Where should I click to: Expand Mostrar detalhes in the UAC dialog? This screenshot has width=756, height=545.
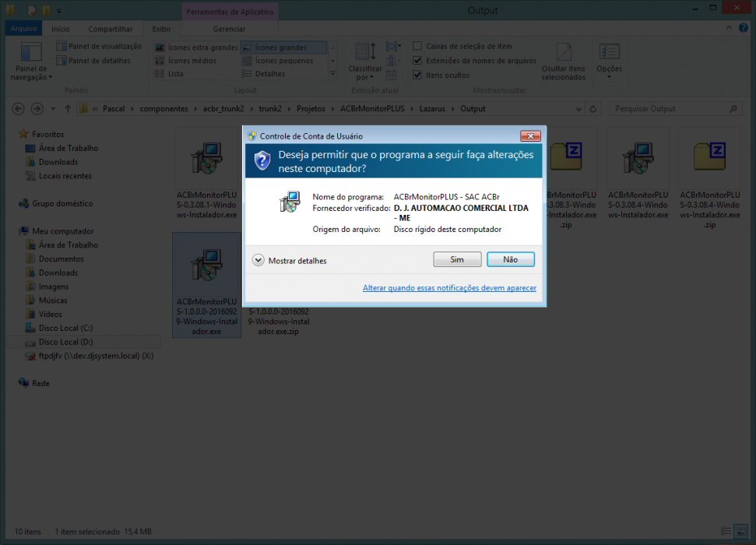coord(290,261)
